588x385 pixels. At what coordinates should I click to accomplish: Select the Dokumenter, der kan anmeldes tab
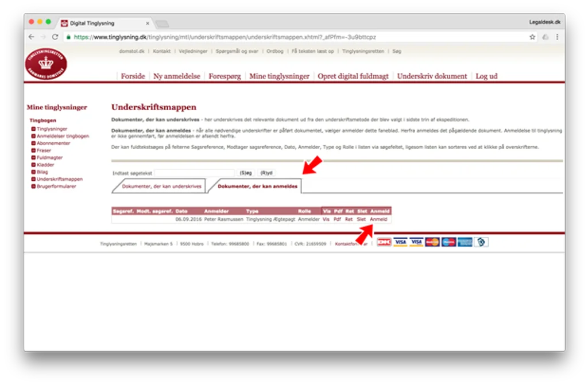[257, 186]
